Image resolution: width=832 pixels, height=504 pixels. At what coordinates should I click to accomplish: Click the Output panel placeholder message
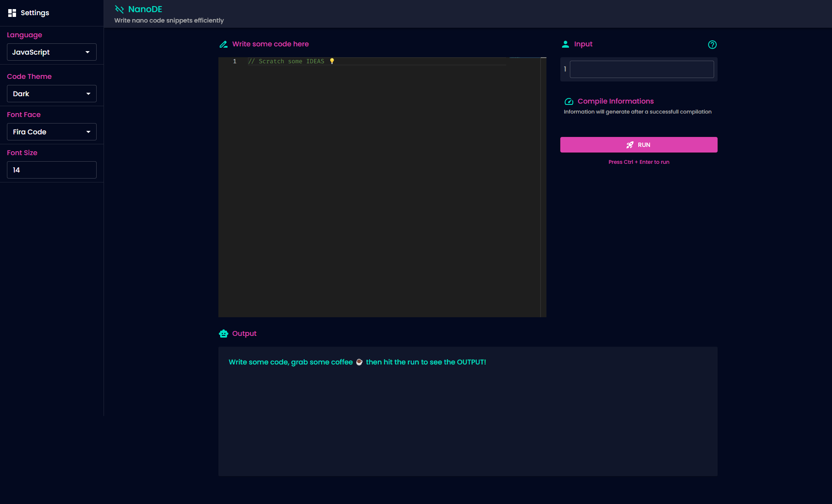coord(357,362)
